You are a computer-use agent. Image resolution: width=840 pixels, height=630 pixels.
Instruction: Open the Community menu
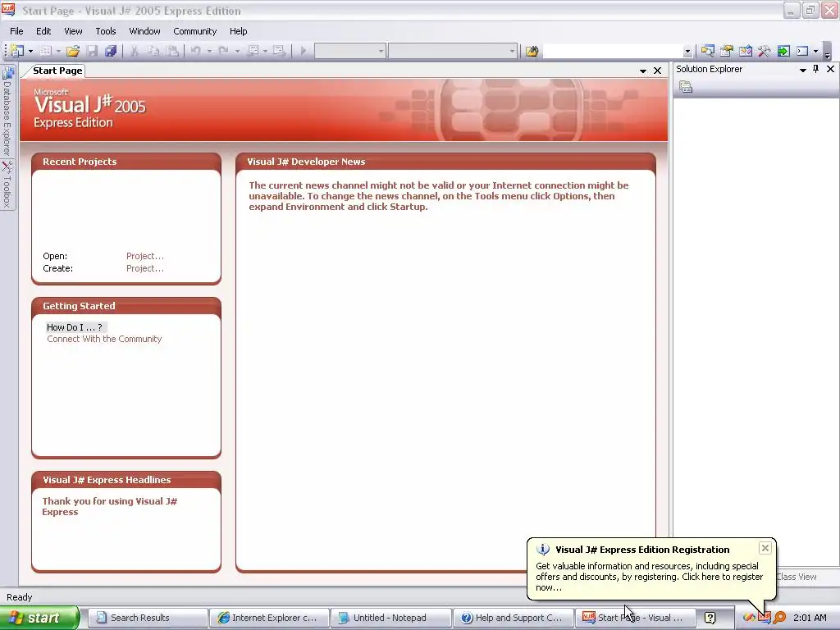[x=195, y=31]
